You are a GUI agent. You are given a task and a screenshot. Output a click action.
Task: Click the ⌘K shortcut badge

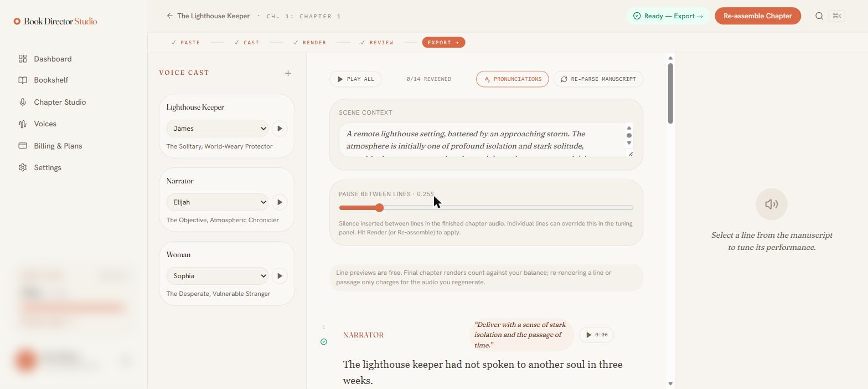point(837,16)
